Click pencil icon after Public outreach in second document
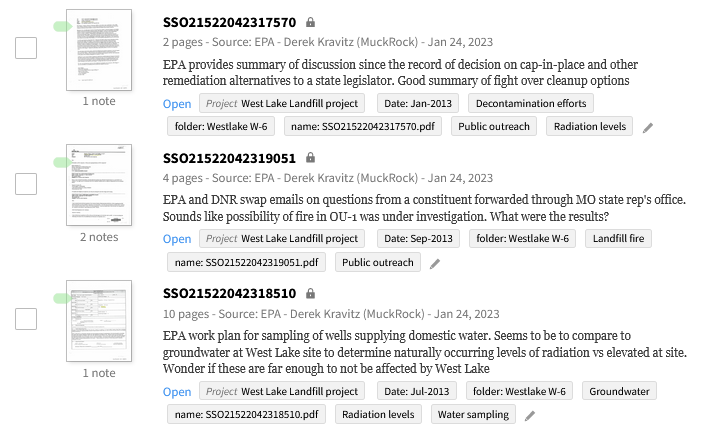 [x=435, y=264]
